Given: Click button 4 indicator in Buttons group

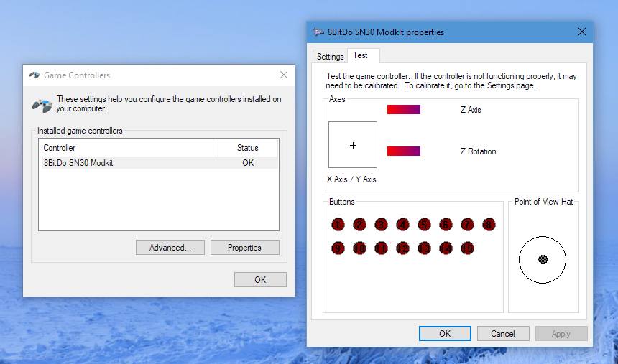Looking at the screenshot, I should point(402,225).
